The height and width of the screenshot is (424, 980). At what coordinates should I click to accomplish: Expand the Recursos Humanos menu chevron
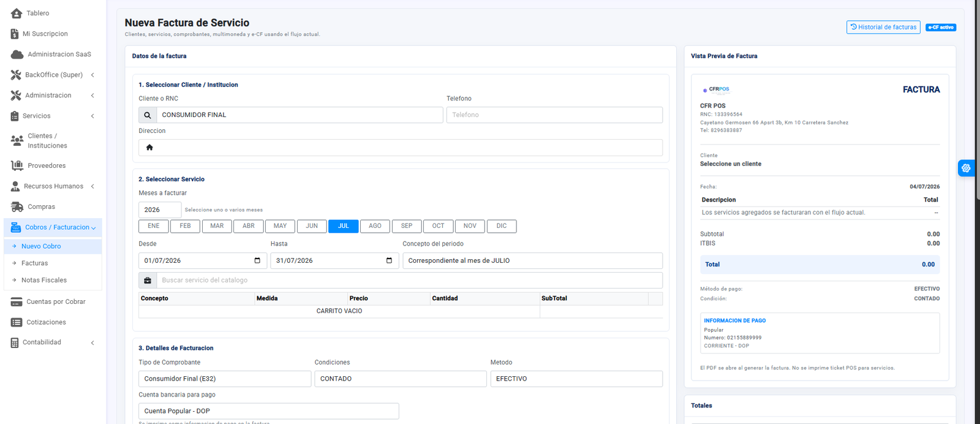tap(92, 186)
